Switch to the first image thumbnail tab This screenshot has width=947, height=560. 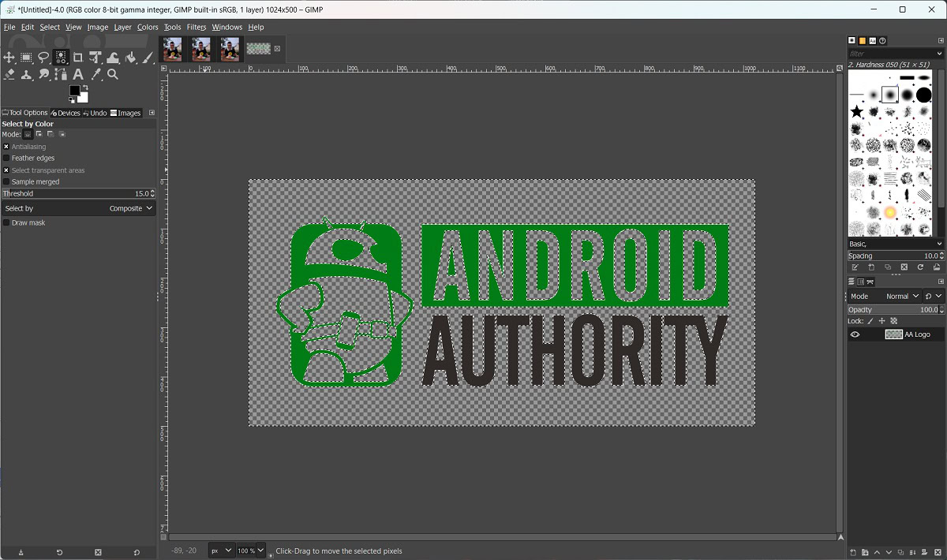click(172, 49)
